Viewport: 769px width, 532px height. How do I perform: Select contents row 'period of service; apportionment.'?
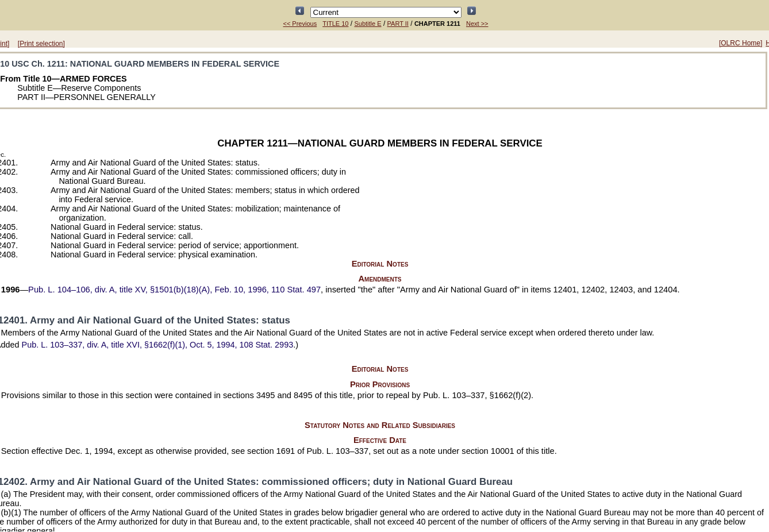pos(175,245)
